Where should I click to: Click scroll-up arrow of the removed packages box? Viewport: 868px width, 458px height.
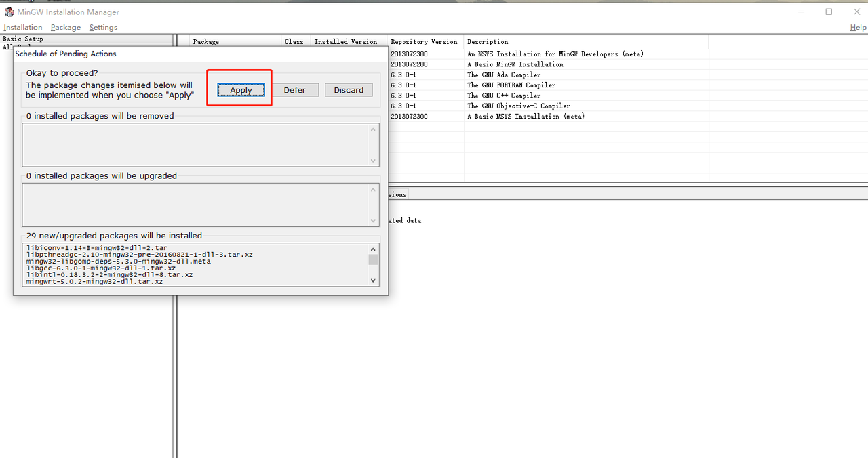click(373, 129)
